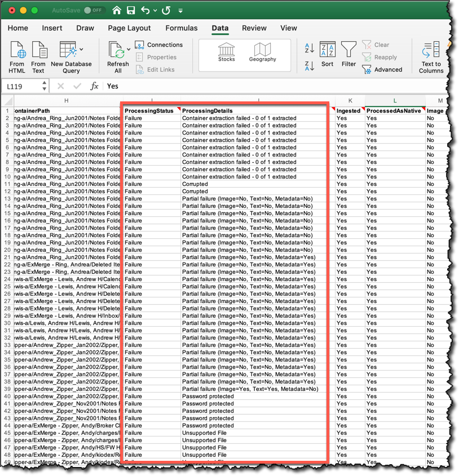459x476 pixels.
Task: Click the formula bar Enter checkmark icon
Action: click(77, 86)
